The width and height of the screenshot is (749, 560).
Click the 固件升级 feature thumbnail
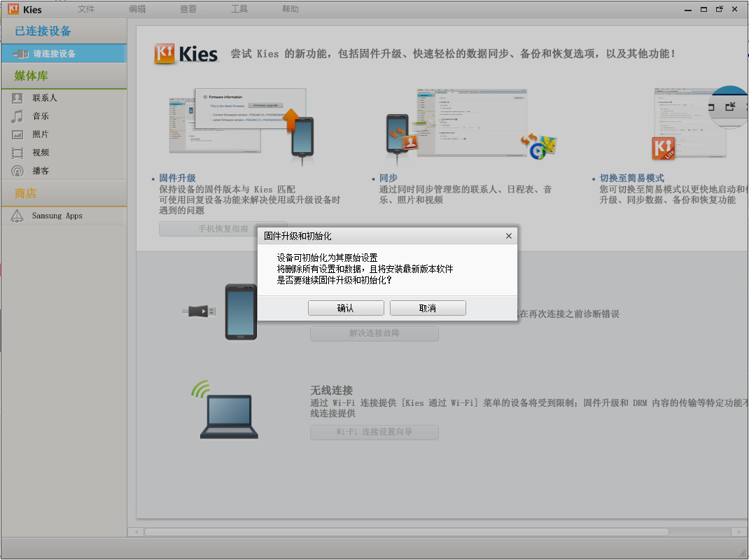click(241, 127)
